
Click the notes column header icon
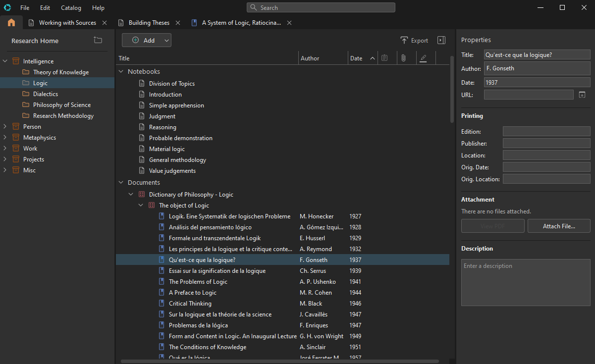384,58
